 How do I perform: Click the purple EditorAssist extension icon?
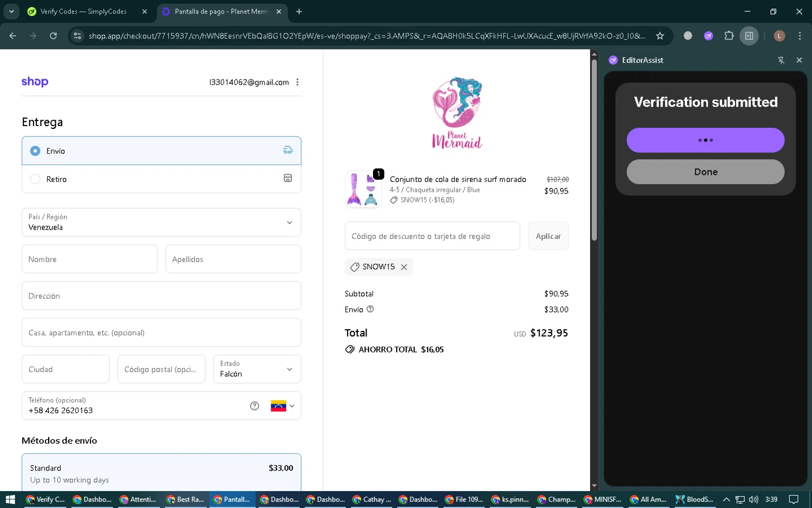[708, 36]
